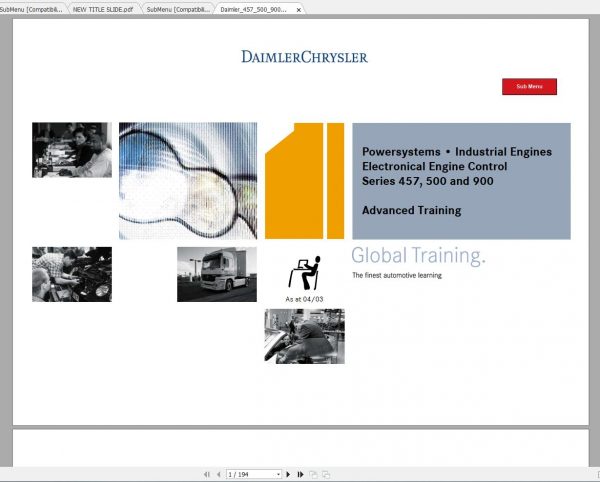Click the DaimlerChrysler logo
600x482 pixels.
tap(304, 57)
